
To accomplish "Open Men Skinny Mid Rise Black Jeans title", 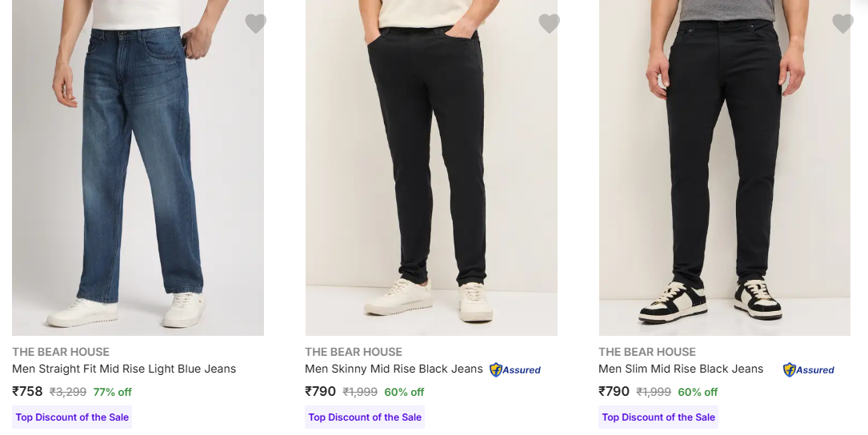I will pyautogui.click(x=394, y=369).
